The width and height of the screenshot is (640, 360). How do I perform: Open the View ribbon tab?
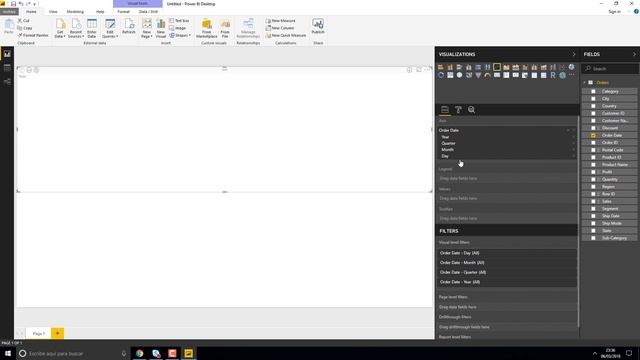click(x=53, y=11)
